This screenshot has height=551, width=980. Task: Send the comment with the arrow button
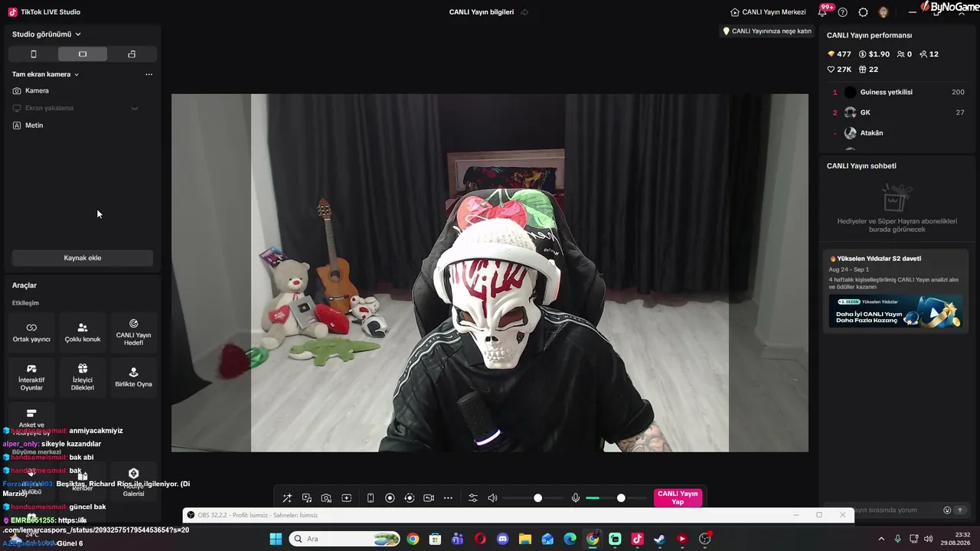point(960,510)
